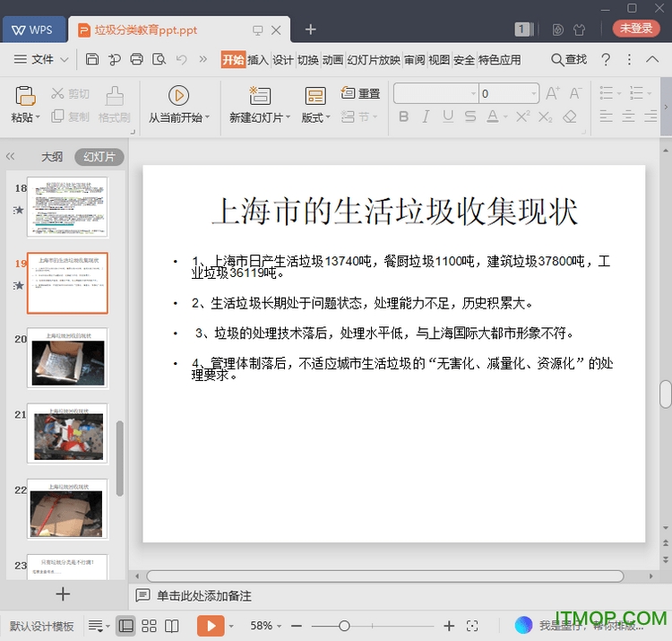Toggle superscript formatting

click(522, 117)
